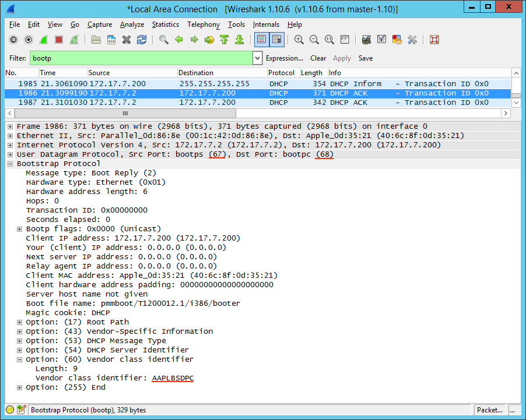Start a new capture with shark fin icon

coord(44,40)
